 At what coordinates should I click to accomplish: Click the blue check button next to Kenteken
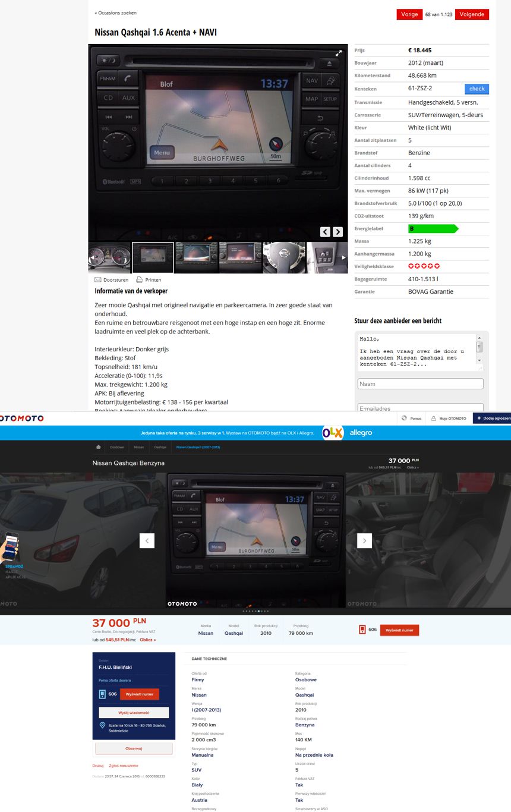point(477,89)
